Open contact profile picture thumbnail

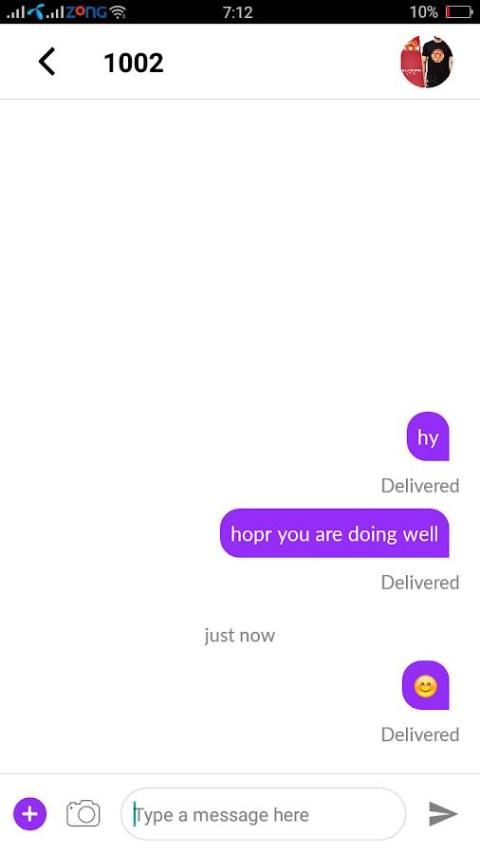pyautogui.click(x=427, y=62)
